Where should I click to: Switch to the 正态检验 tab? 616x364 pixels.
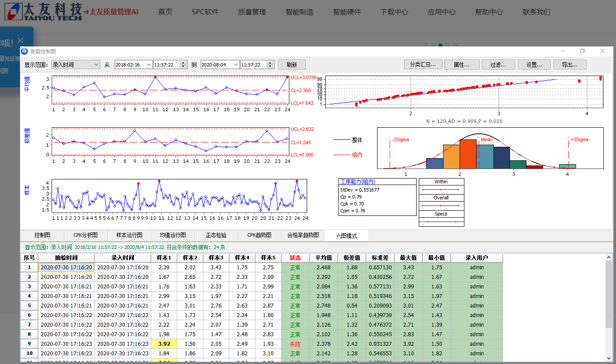216,235
